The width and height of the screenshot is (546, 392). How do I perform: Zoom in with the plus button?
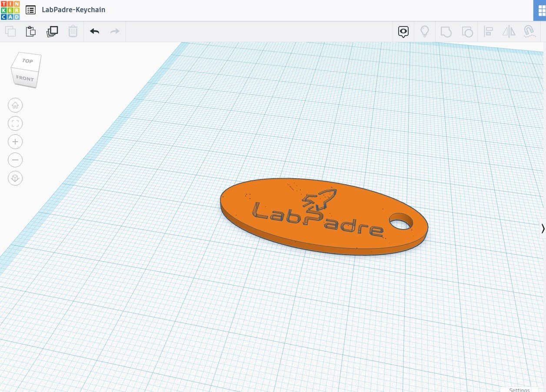click(x=15, y=142)
